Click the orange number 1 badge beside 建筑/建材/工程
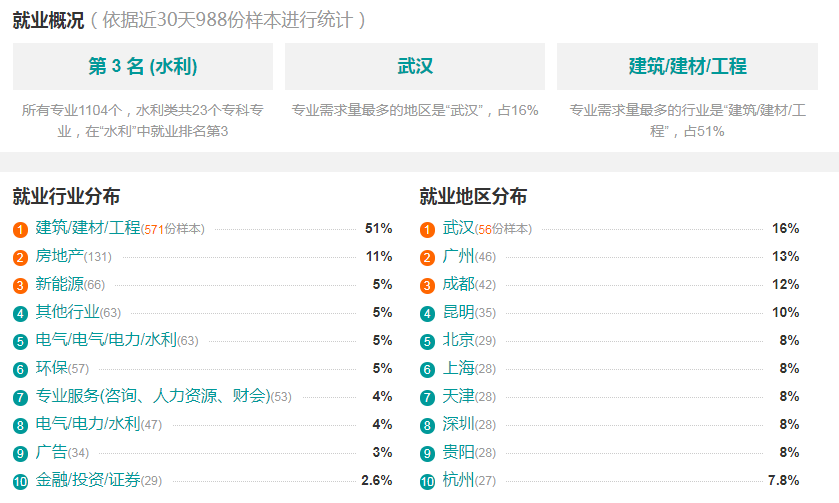This screenshot has height=503, width=839. coord(20,230)
